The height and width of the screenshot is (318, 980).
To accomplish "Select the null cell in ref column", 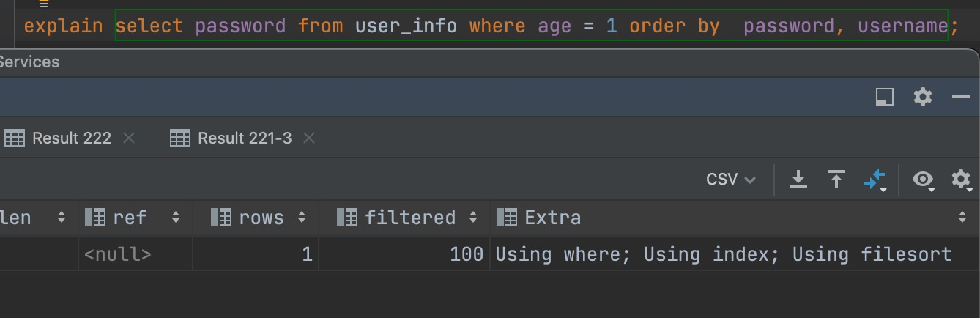I will [x=118, y=254].
